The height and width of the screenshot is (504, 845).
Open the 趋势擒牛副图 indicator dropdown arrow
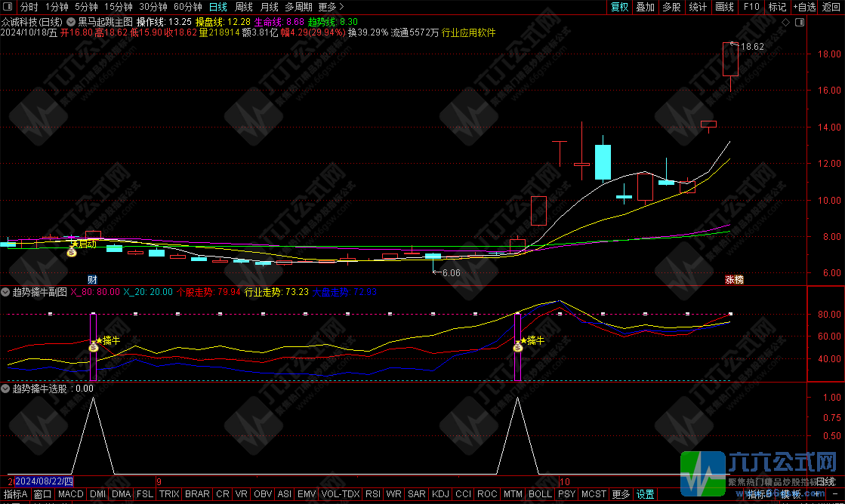click(x=6, y=291)
